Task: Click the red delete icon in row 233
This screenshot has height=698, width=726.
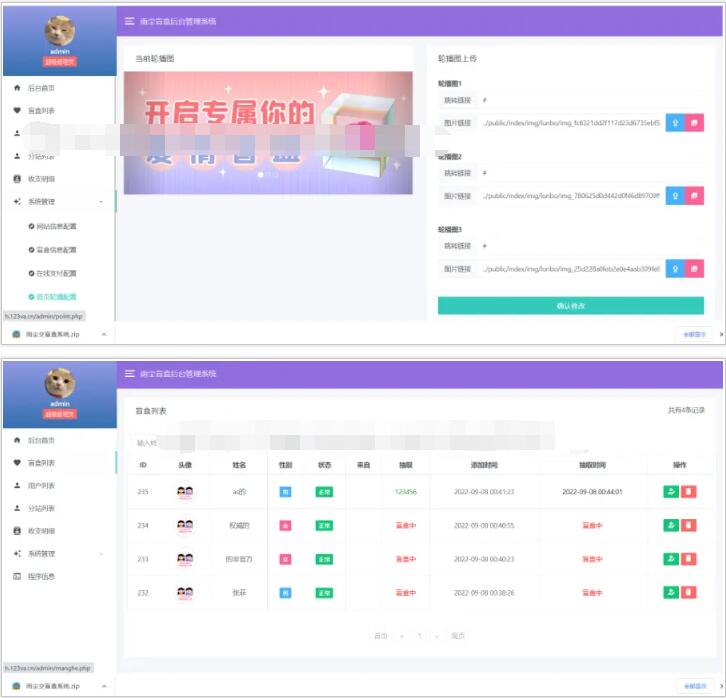Action: tap(688, 559)
